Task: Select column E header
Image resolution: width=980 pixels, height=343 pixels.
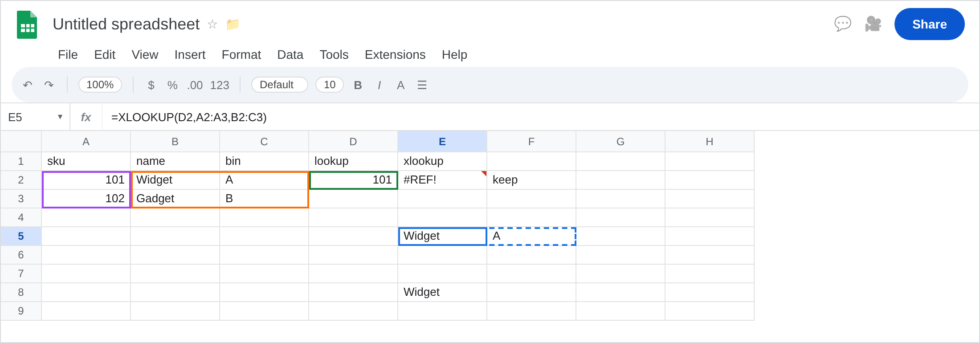Action: (x=442, y=142)
